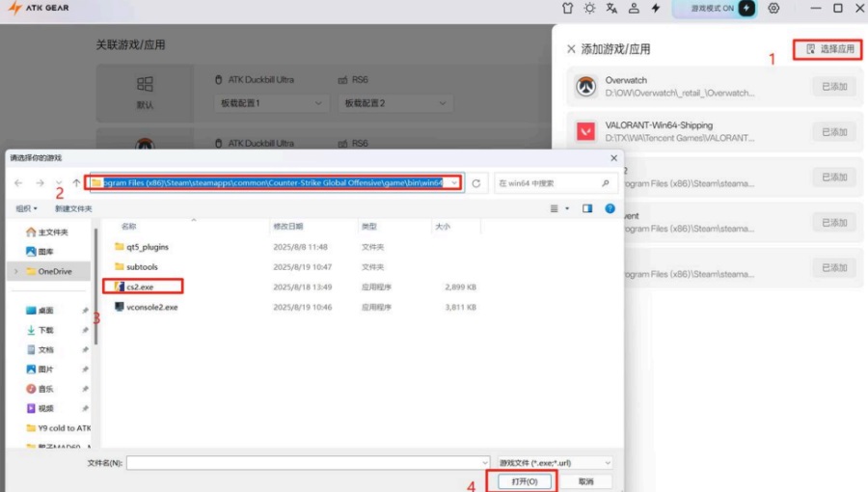Open the 板载配置2 dropdown

click(x=395, y=103)
